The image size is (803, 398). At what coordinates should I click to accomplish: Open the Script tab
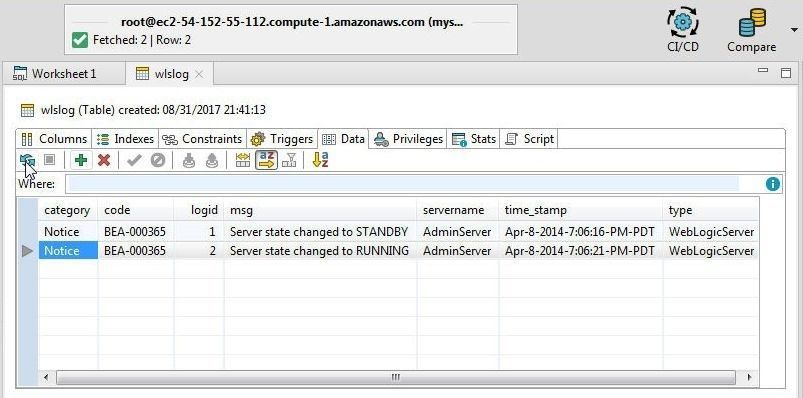529,139
